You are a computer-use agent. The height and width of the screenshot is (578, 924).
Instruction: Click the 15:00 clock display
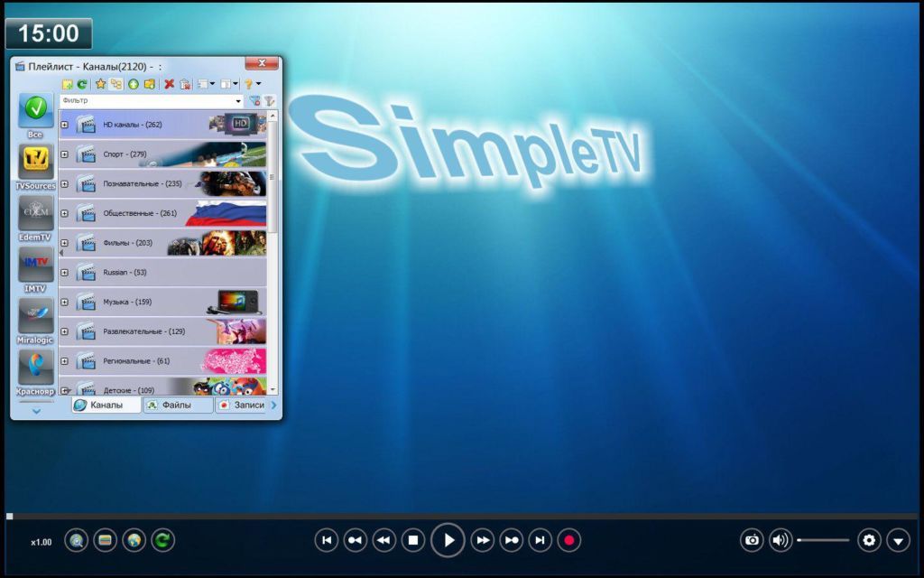point(49,33)
